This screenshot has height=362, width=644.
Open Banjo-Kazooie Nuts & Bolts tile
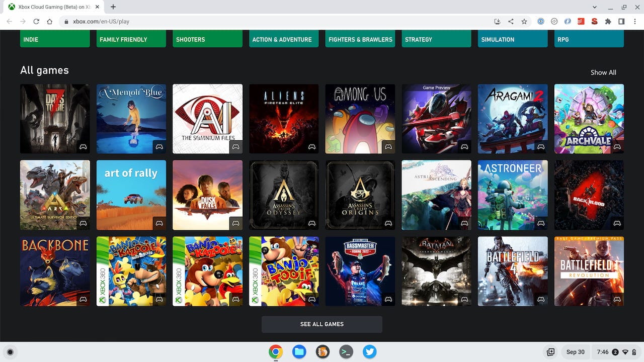tap(131, 271)
